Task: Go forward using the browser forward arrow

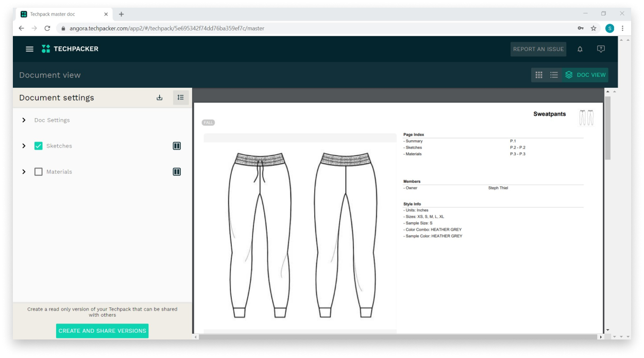Action: (34, 28)
